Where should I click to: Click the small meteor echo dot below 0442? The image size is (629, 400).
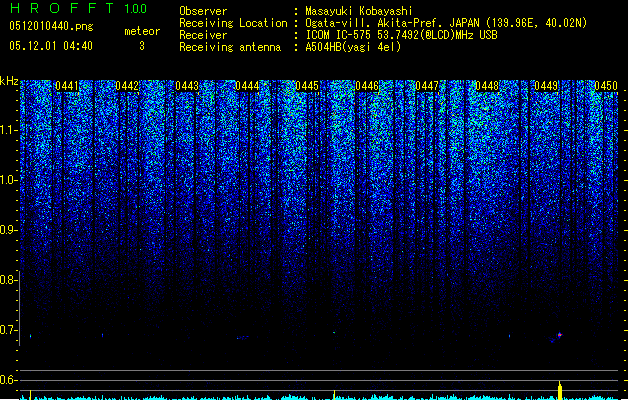point(102,335)
